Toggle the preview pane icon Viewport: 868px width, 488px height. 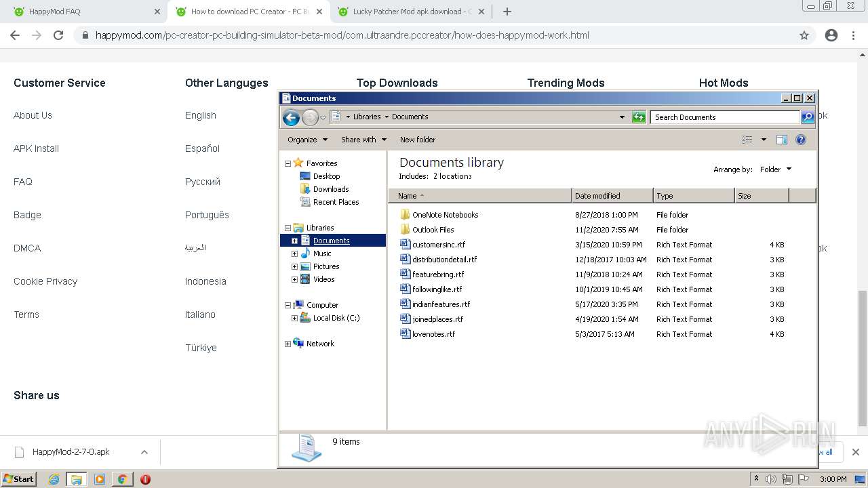pos(782,140)
